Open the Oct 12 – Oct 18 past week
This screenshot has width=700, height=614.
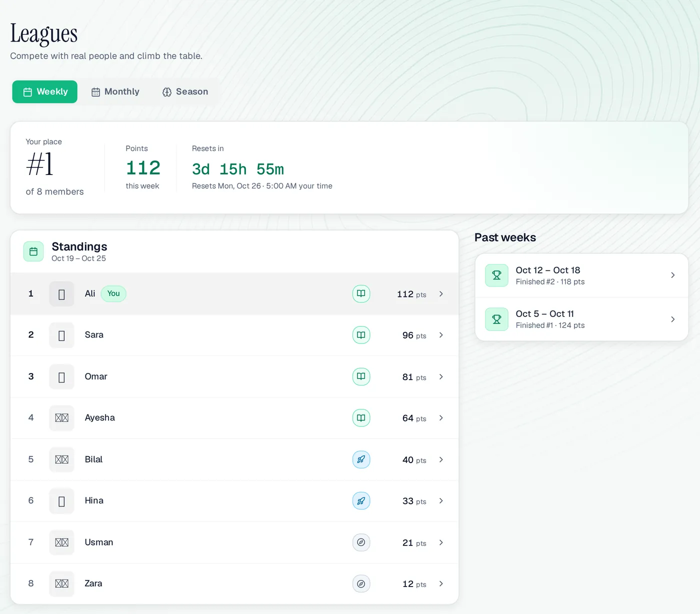click(x=581, y=275)
